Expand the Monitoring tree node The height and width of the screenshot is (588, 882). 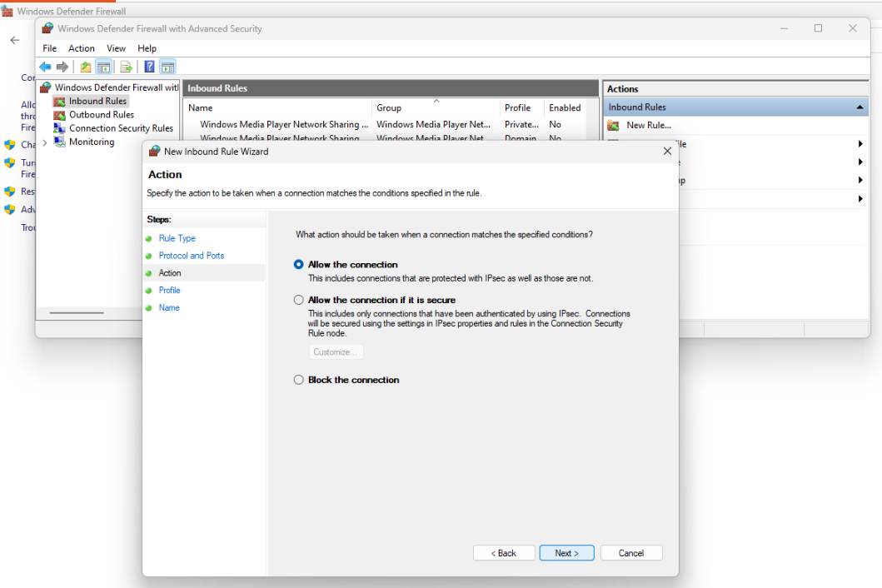pyautogui.click(x=45, y=142)
